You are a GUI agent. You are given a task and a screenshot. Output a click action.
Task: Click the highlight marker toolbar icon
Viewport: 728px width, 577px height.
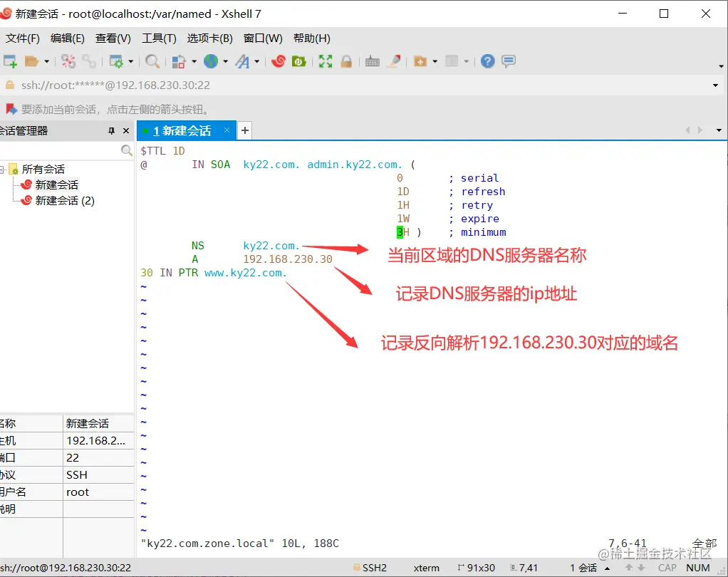394,61
